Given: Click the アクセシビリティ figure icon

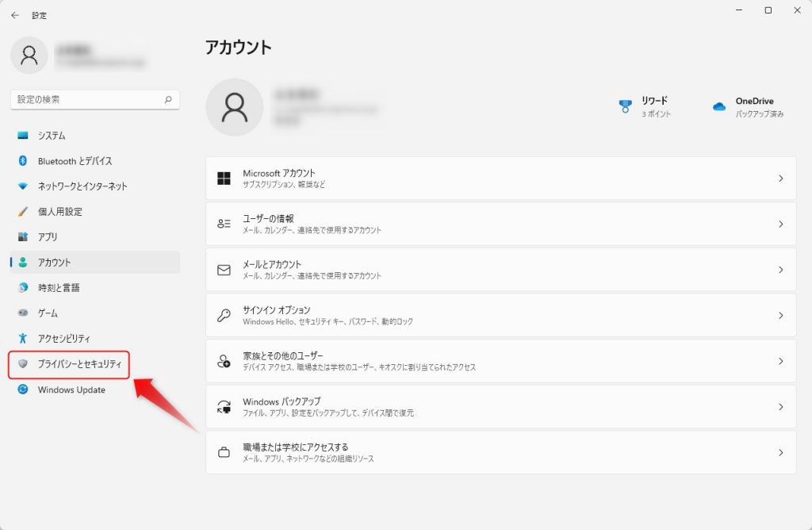Looking at the screenshot, I should click(23, 338).
